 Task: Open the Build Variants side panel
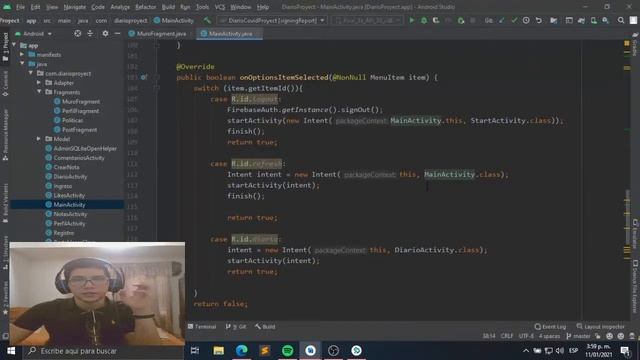click(x=5, y=203)
